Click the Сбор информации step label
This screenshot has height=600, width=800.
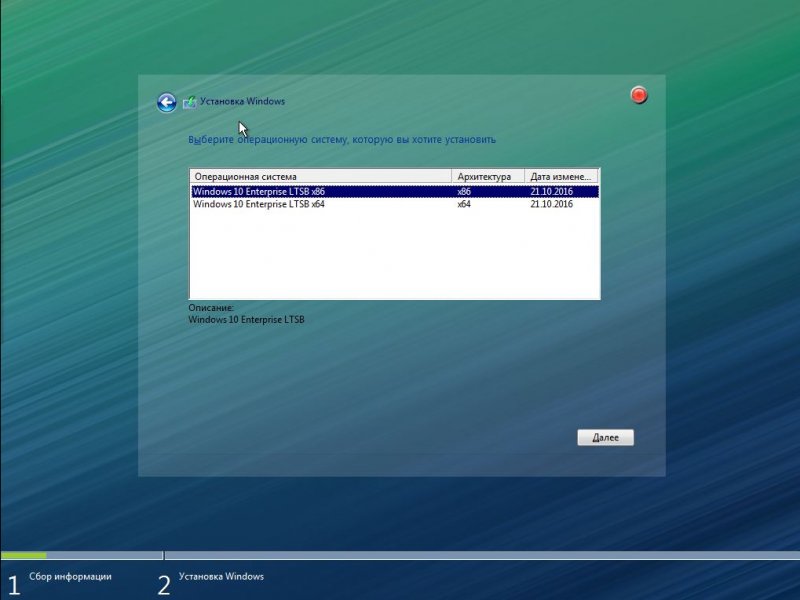[x=70, y=577]
